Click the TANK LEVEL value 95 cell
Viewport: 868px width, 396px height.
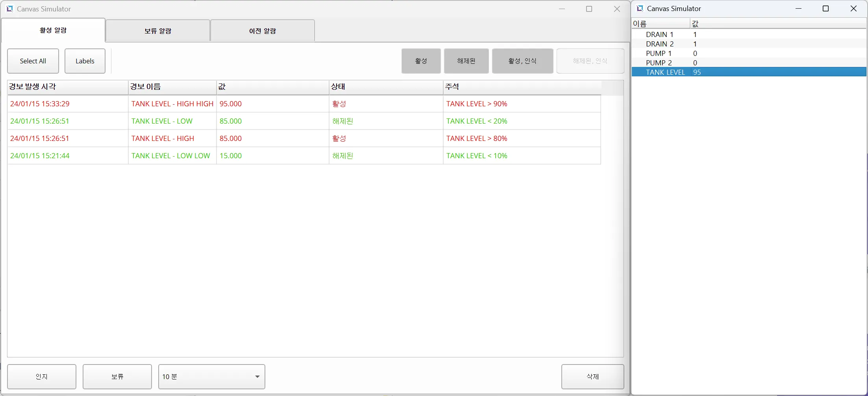(x=697, y=72)
